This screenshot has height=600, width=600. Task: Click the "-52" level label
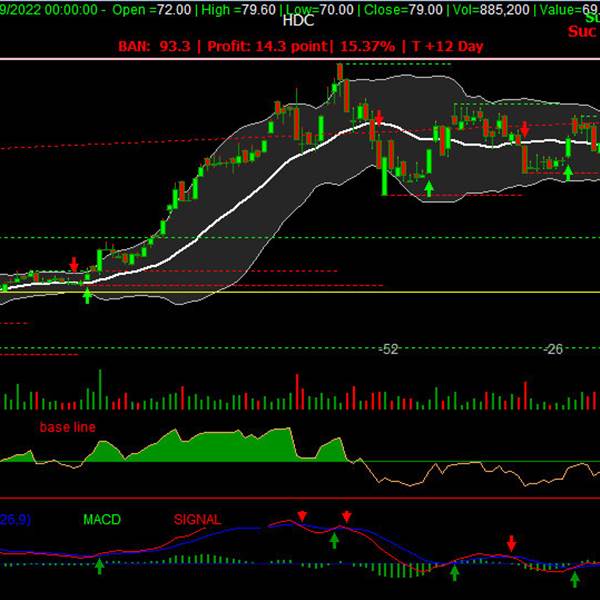point(388,349)
